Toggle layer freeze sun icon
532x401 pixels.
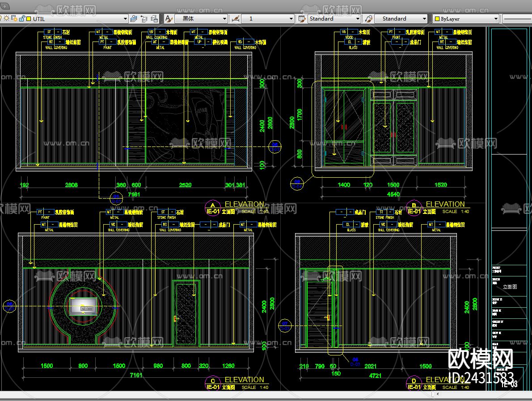tap(6, 19)
